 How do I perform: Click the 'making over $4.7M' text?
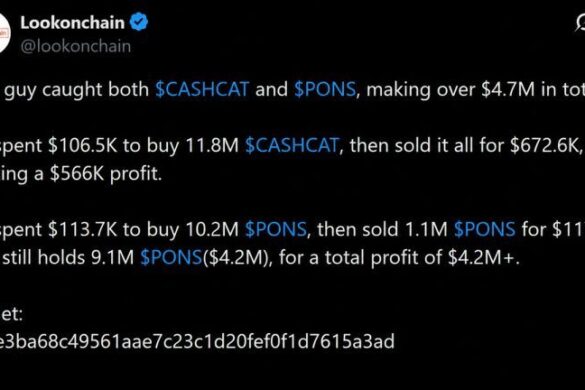click(x=451, y=90)
